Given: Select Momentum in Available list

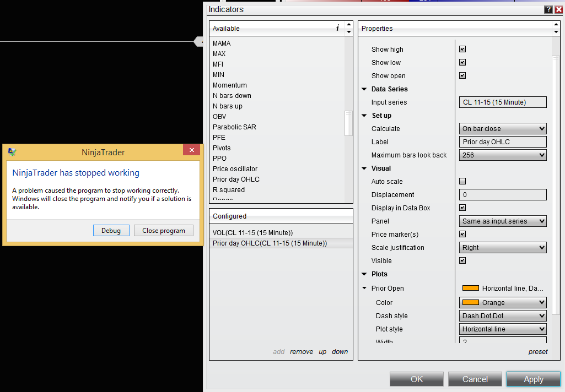Looking at the screenshot, I should point(230,85).
